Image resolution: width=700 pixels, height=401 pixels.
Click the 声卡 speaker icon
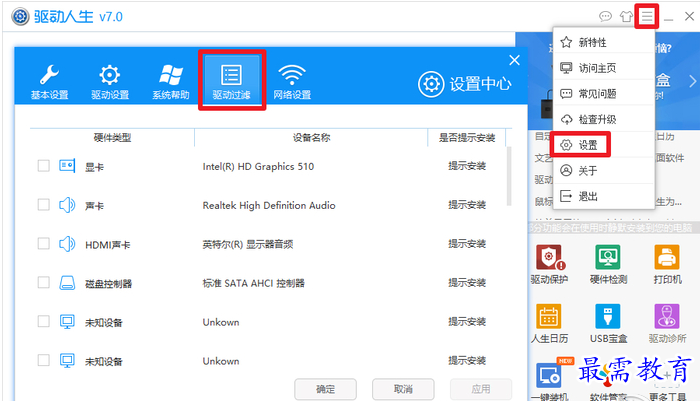pyautogui.click(x=67, y=205)
